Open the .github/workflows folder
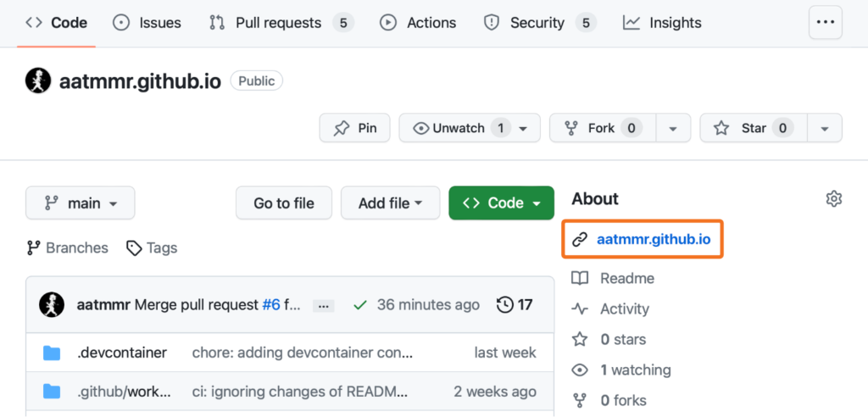This screenshot has height=417, width=868. (124, 392)
